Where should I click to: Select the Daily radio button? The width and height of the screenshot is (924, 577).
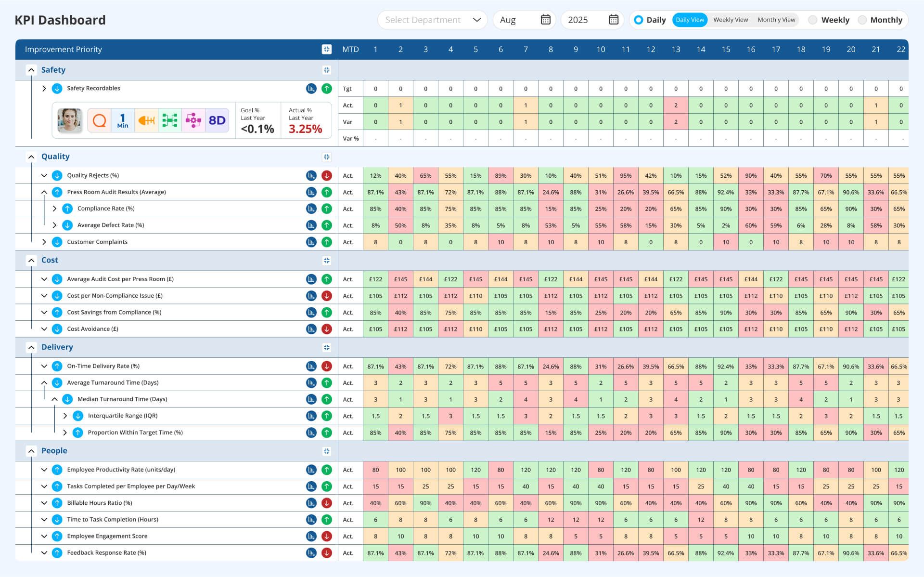tap(639, 20)
